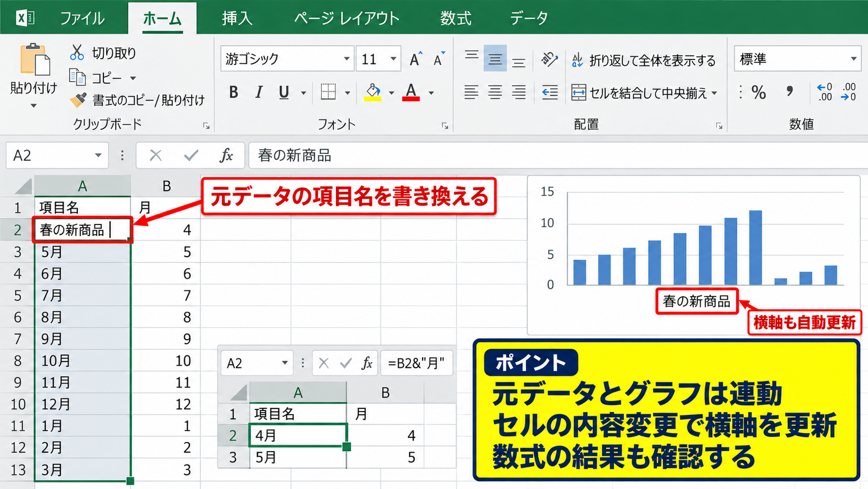Center text horizontally
This screenshot has height=489, width=868.
(x=495, y=92)
